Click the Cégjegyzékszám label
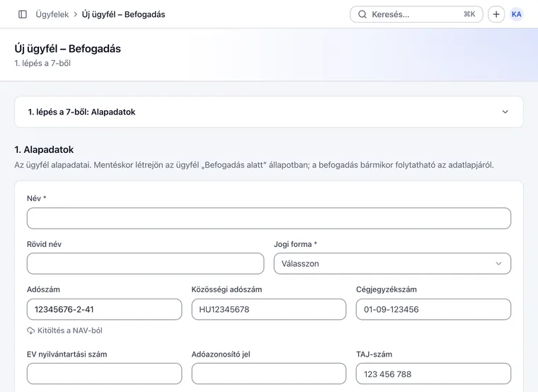The height and width of the screenshot is (392, 538). tap(387, 289)
